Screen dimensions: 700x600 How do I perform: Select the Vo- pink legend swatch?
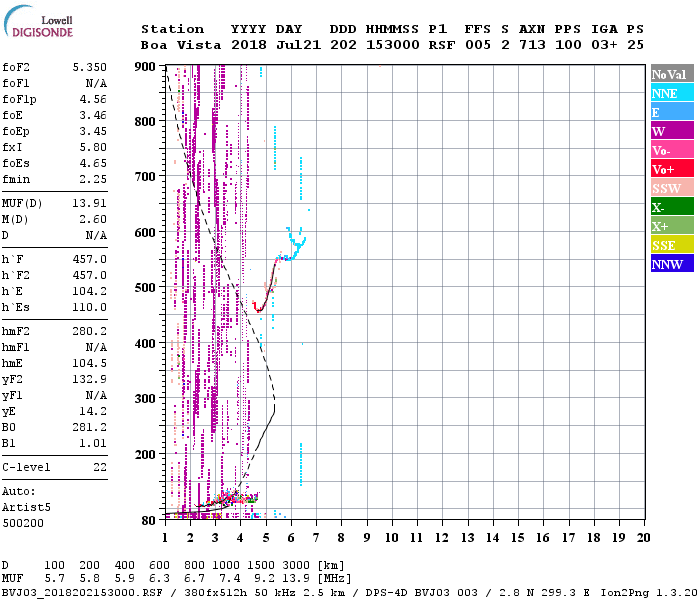(x=672, y=150)
